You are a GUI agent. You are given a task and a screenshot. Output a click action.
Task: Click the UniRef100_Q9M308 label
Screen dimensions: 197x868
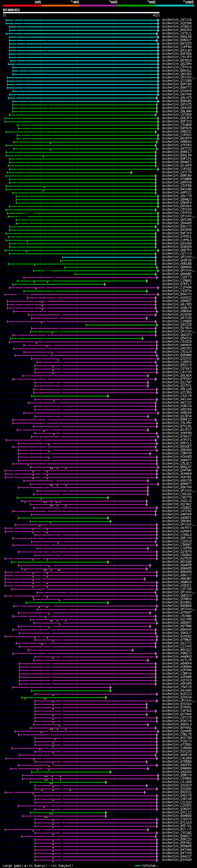coord(177,182)
